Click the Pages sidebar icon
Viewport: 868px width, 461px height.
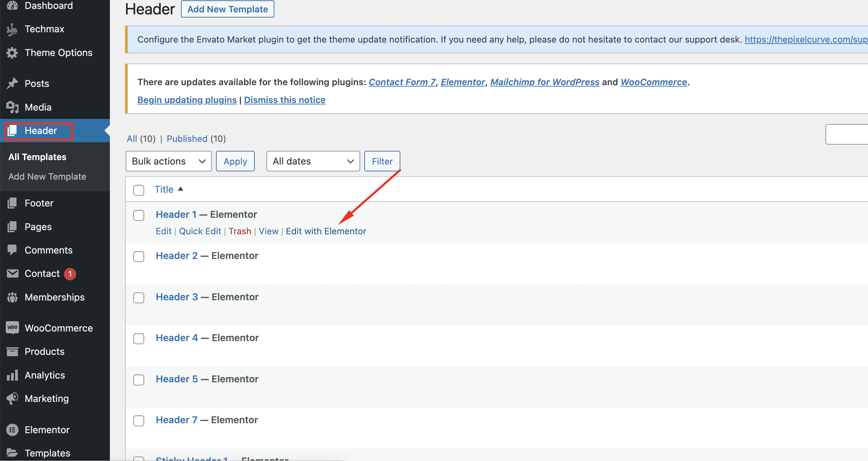coord(12,227)
